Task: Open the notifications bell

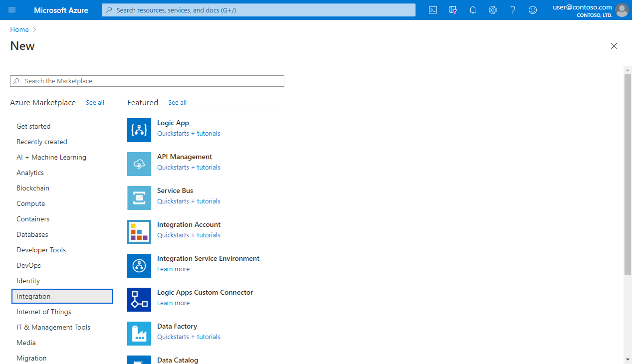Action: click(472, 10)
